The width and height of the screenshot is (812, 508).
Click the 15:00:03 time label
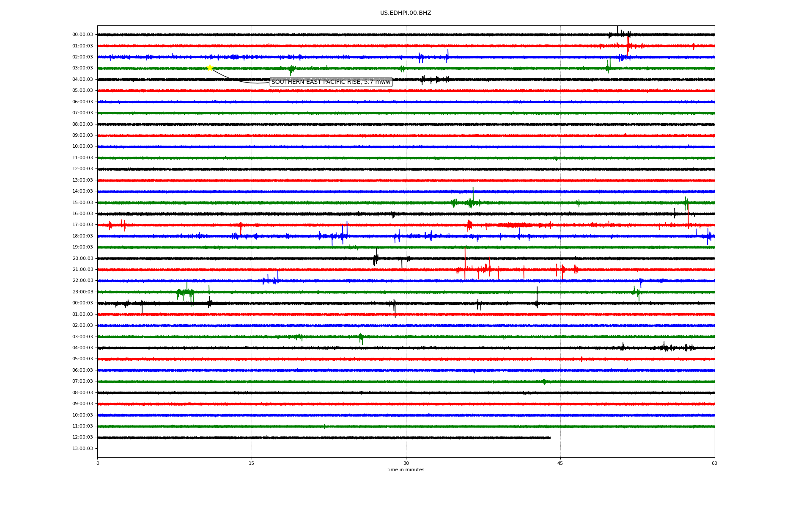coord(82,202)
